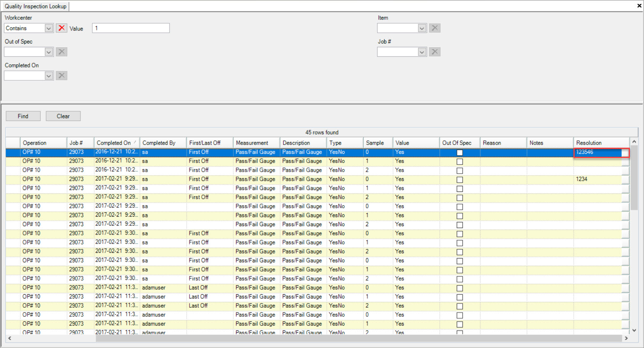Sort by the Out Of Spec column header
The height and width of the screenshot is (348, 644).
(460, 143)
